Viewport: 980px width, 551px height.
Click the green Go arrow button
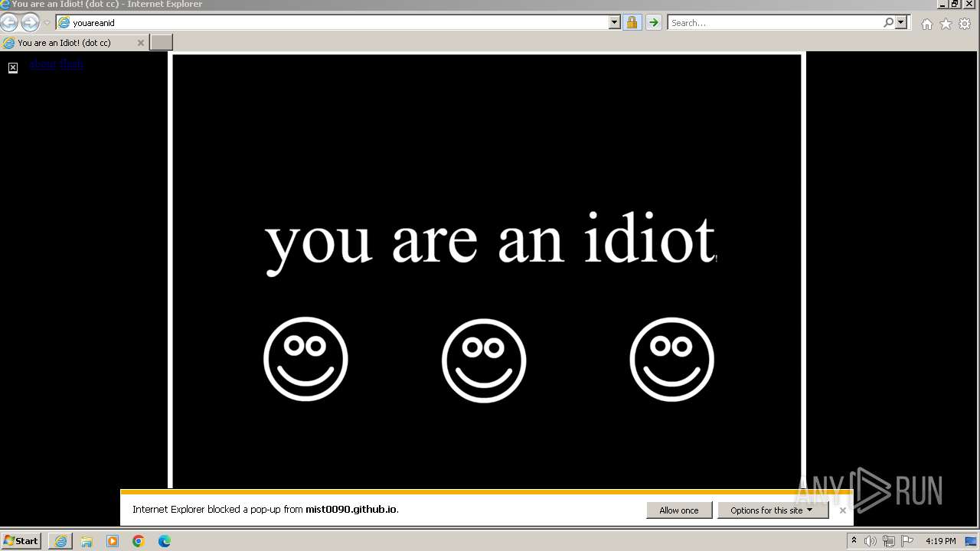653,23
